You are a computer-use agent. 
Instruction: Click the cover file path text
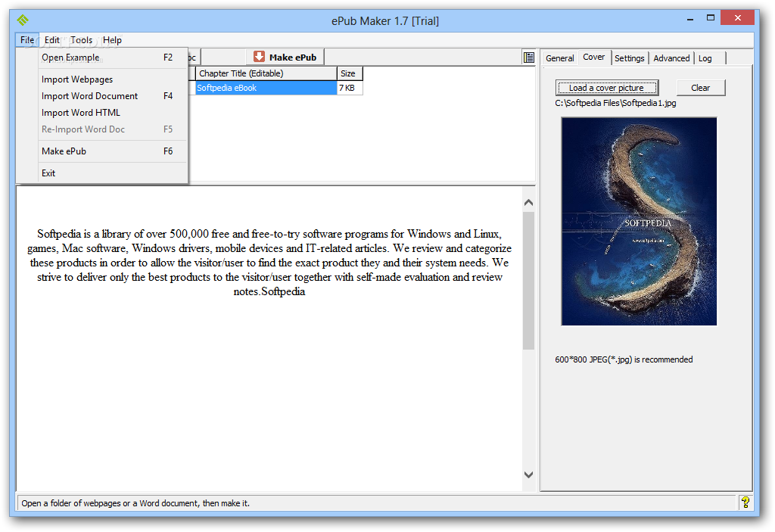tap(615, 103)
